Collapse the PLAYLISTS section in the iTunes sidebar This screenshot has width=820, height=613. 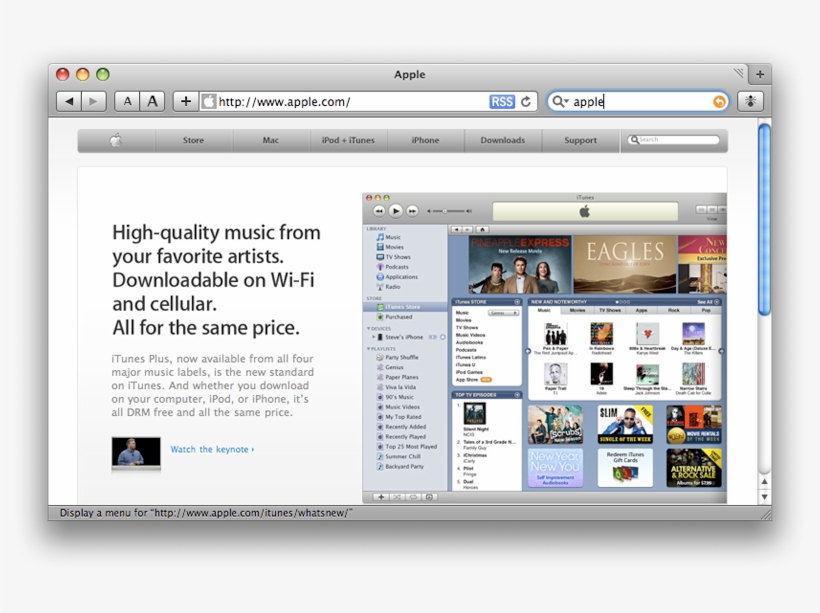[368, 349]
